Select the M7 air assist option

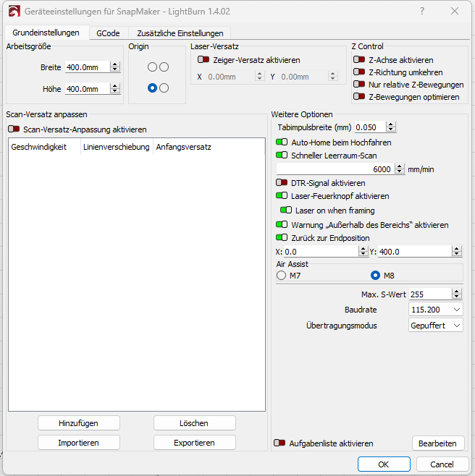[x=282, y=276]
